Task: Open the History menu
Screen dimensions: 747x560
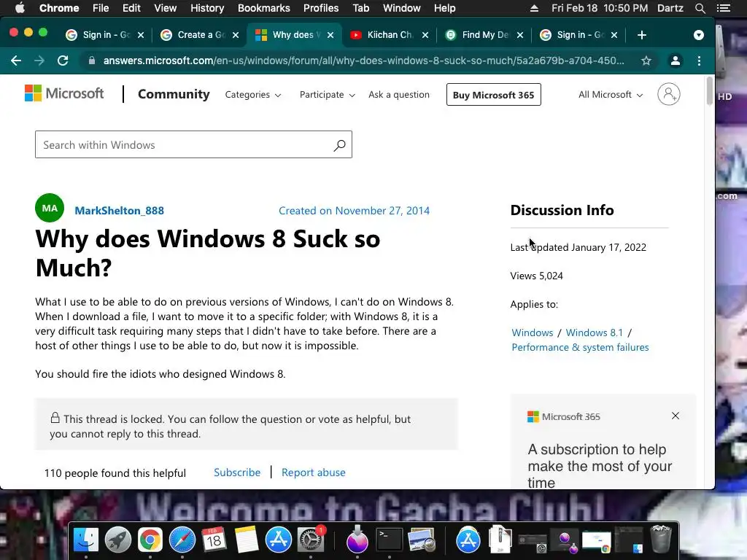Action: (206, 8)
